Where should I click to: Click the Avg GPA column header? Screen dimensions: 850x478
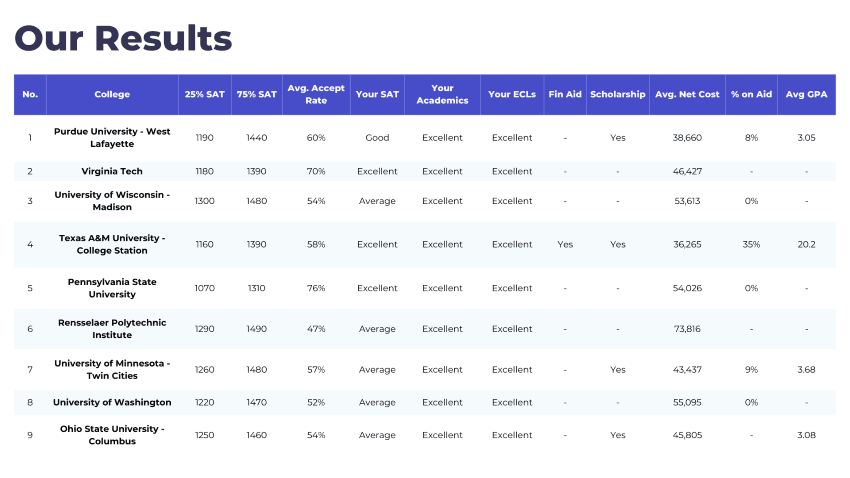806,94
